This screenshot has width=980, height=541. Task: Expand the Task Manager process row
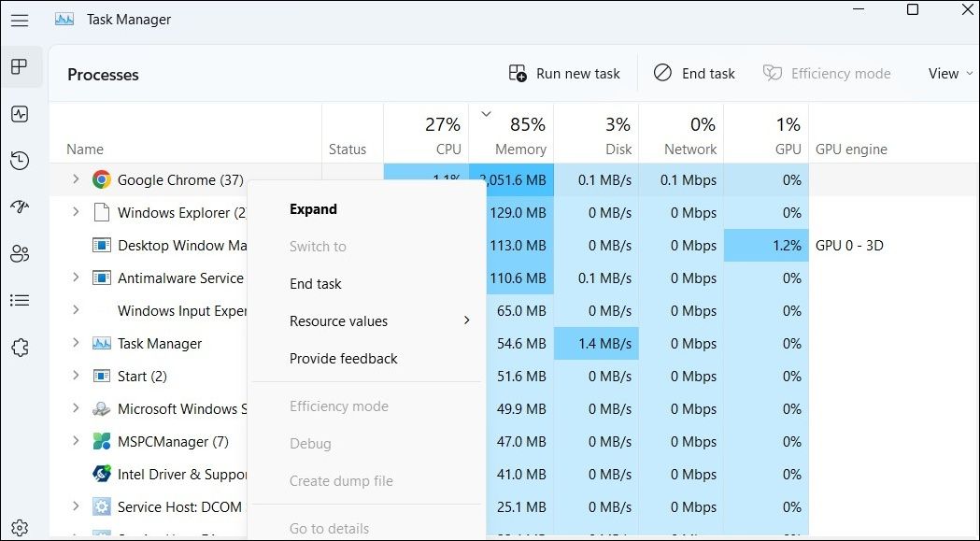pos(76,343)
